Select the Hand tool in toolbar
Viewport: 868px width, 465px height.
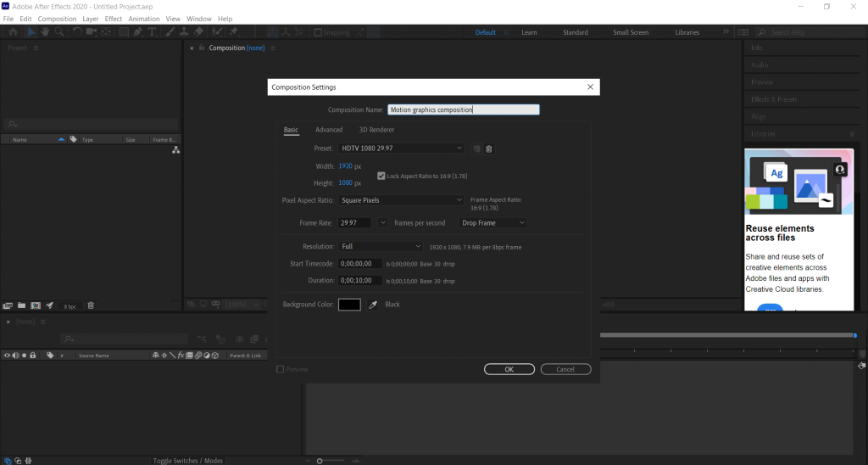click(45, 32)
